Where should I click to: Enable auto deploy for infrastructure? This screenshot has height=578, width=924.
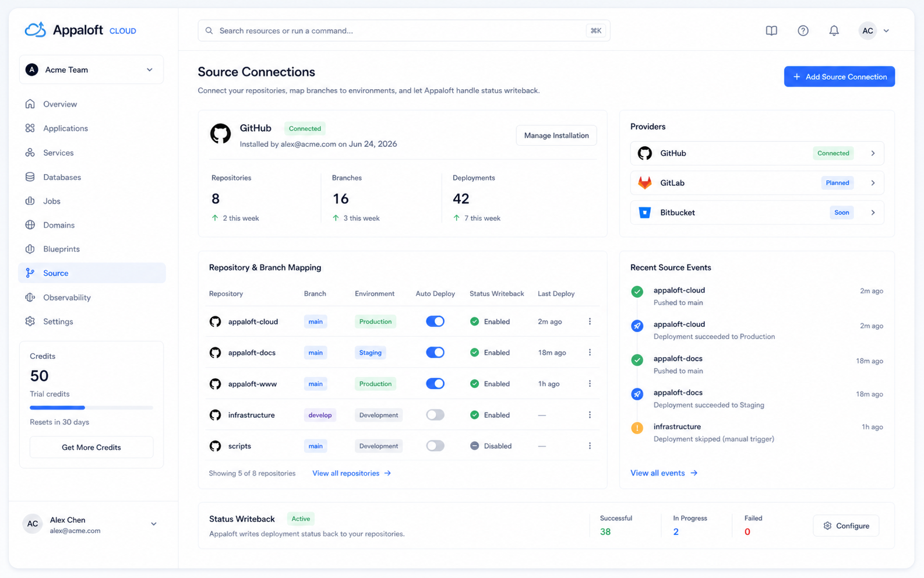pyautogui.click(x=435, y=415)
